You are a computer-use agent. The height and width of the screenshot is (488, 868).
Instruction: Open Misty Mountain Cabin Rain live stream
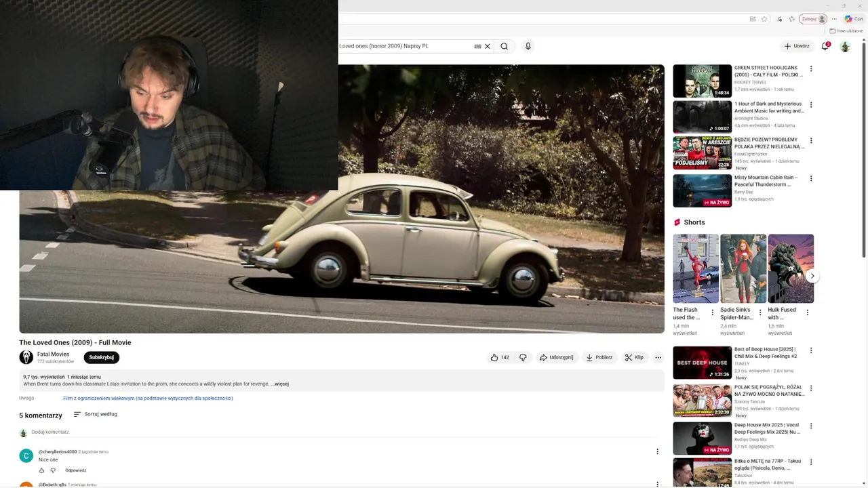[x=702, y=191]
